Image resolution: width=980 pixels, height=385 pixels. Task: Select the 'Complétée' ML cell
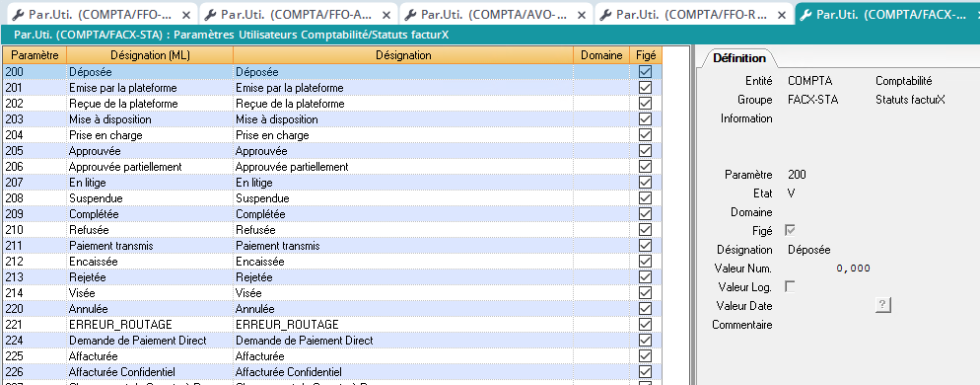(150, 214)
